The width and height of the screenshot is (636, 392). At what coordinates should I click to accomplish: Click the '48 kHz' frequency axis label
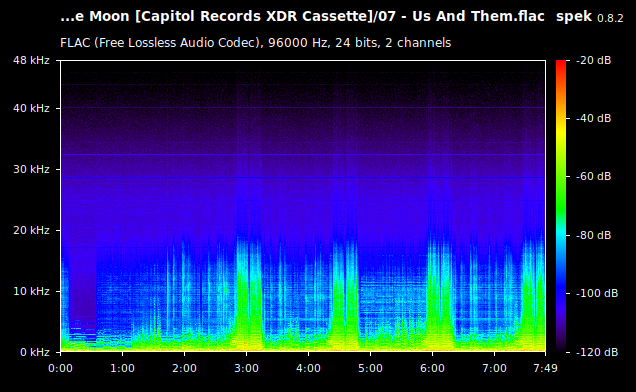pyautogui.click(x=31, y=60)
